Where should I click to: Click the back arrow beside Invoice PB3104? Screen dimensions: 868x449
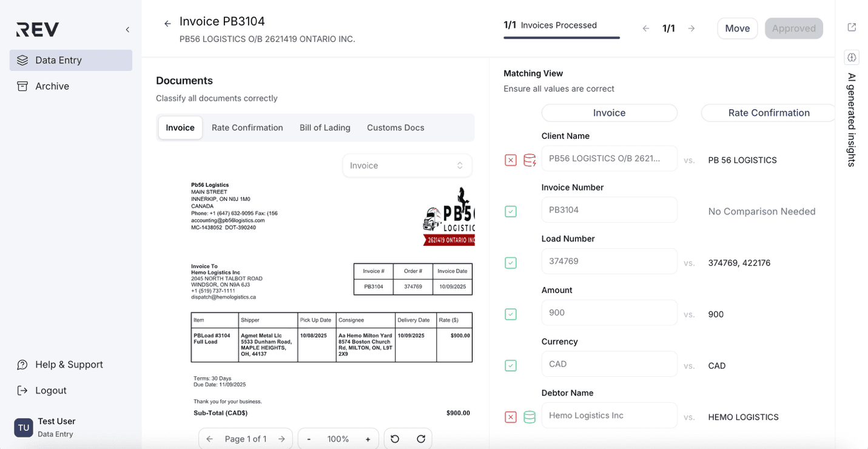(x=167, y=24)
